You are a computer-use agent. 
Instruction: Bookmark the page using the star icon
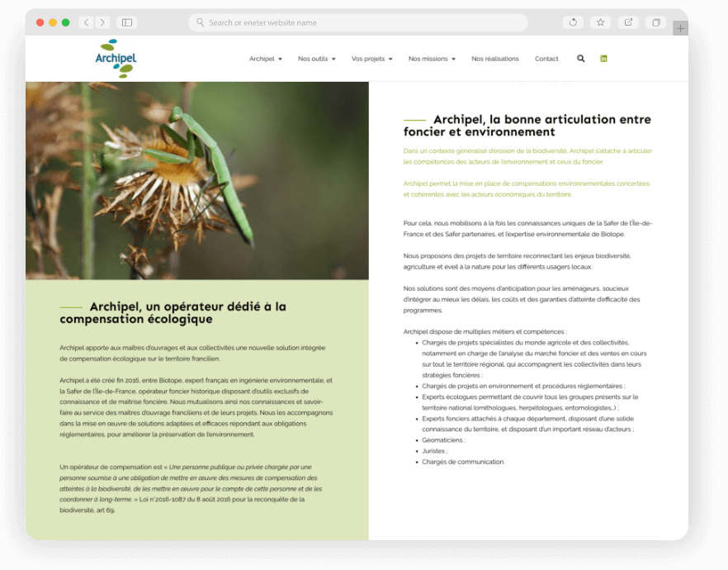600,22
